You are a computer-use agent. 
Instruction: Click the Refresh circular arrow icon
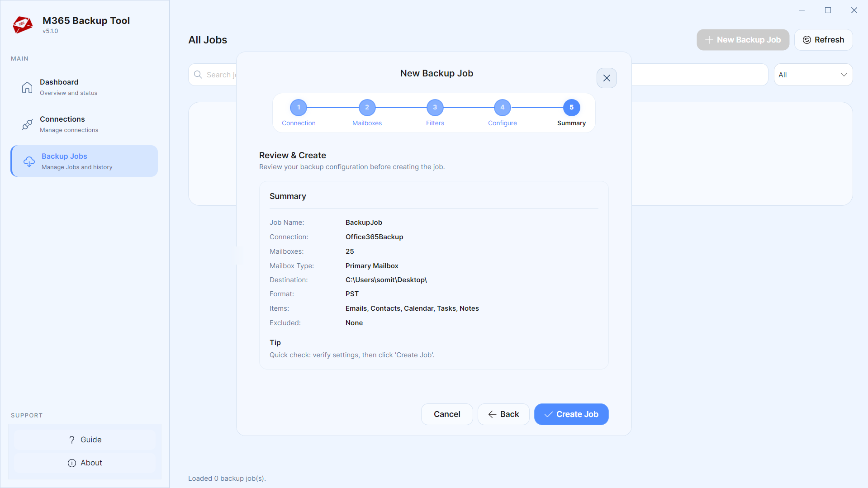[x=806, y=40]
